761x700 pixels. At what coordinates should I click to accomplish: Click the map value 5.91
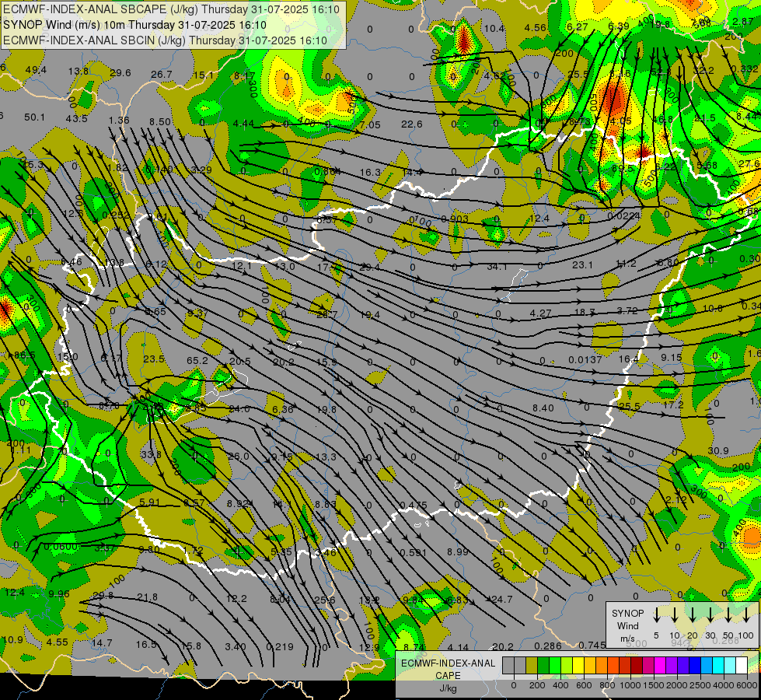(x=149, y=502)
